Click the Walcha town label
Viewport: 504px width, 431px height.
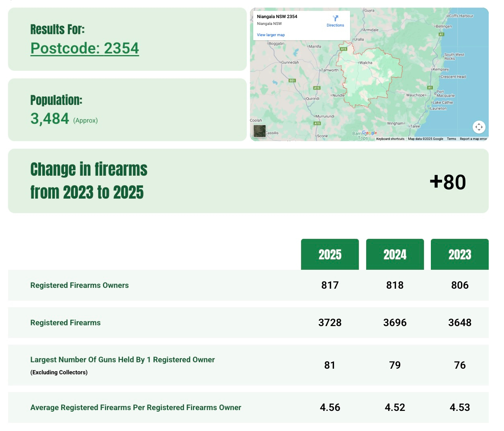(366, 63)
